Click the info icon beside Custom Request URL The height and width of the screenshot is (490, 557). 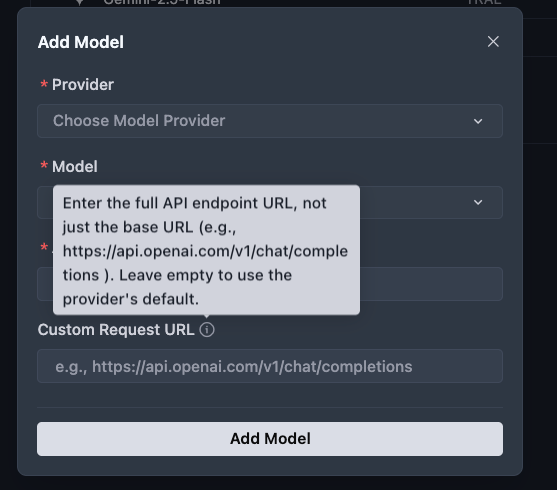pos(207,330)
